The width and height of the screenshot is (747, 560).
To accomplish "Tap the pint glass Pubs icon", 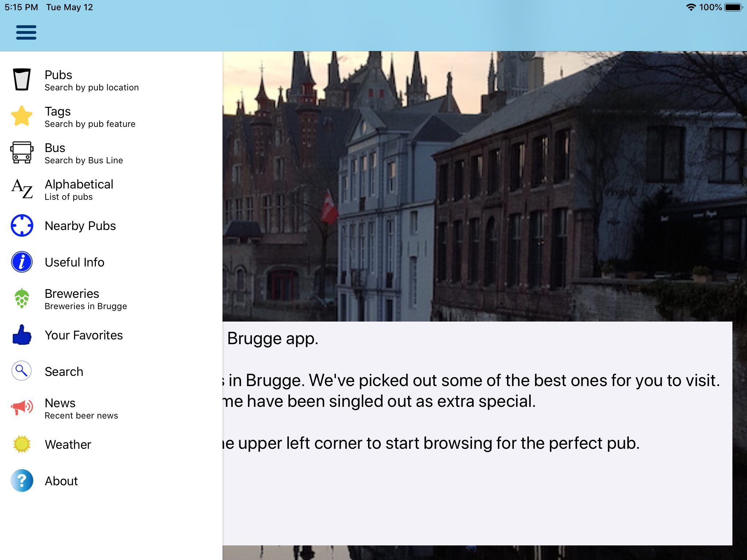I will coord(22,79).
